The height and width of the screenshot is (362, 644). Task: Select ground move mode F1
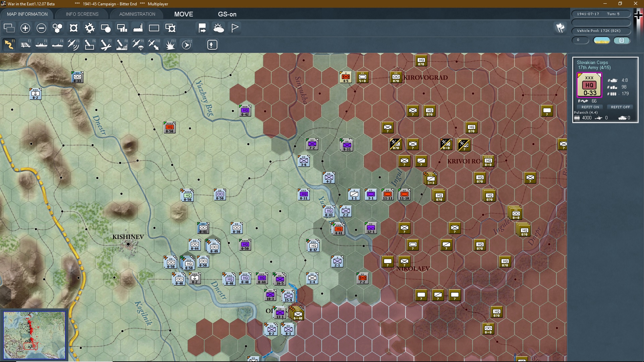(x=9, y=45)
